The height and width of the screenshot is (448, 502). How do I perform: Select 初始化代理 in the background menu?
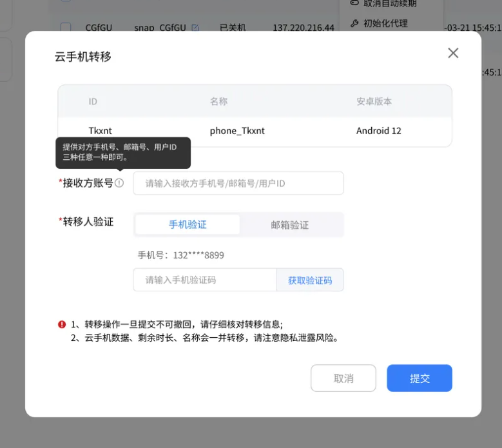coord(385,23)
